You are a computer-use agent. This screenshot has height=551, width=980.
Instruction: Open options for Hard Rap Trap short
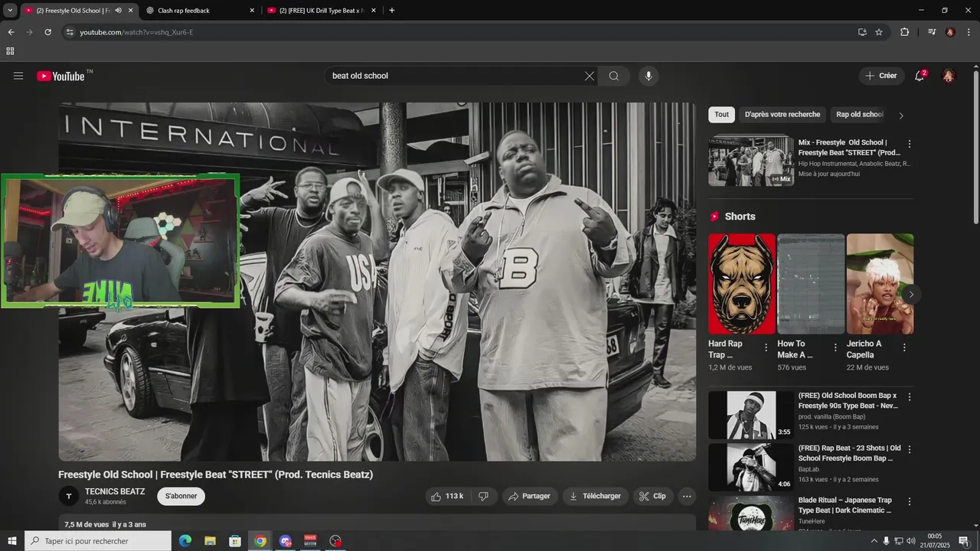(x=766, y=347)
